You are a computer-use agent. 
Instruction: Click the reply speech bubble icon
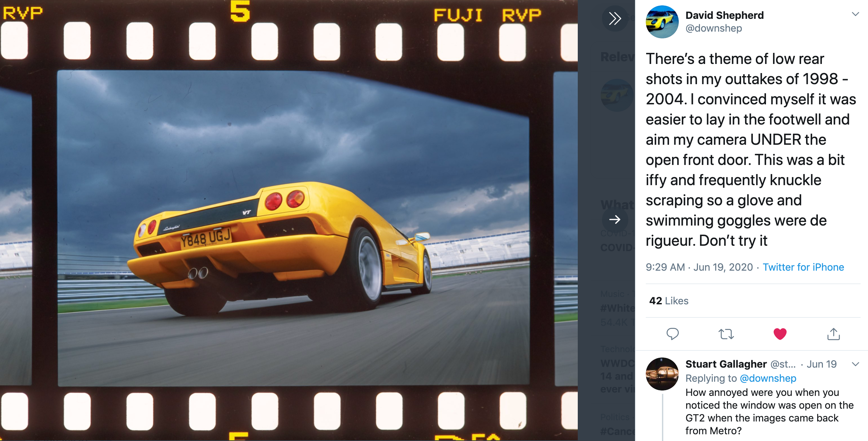pyautogui.click(x=672, y=334)
